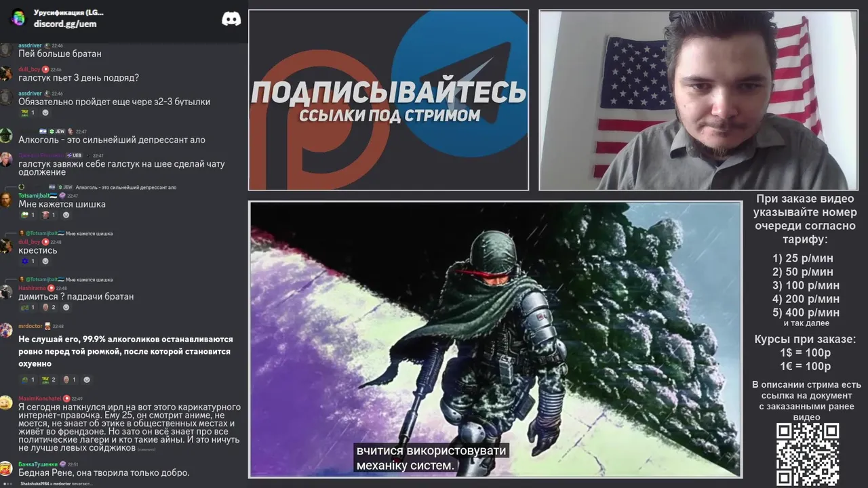The height and width of the screenshot is (488, 868).
Task: Add reaction under 'крестись' message
Action: click(x=45, y=261)
